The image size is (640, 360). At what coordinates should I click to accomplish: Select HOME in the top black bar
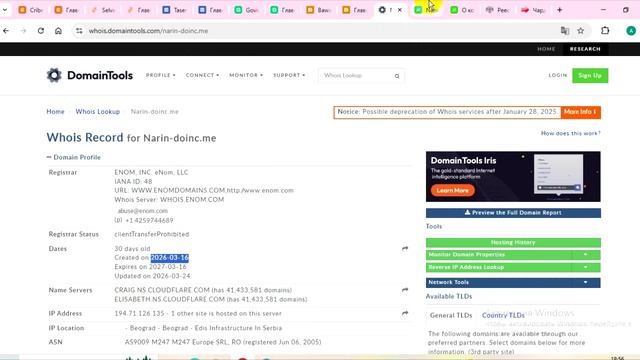tap(546, 49)
